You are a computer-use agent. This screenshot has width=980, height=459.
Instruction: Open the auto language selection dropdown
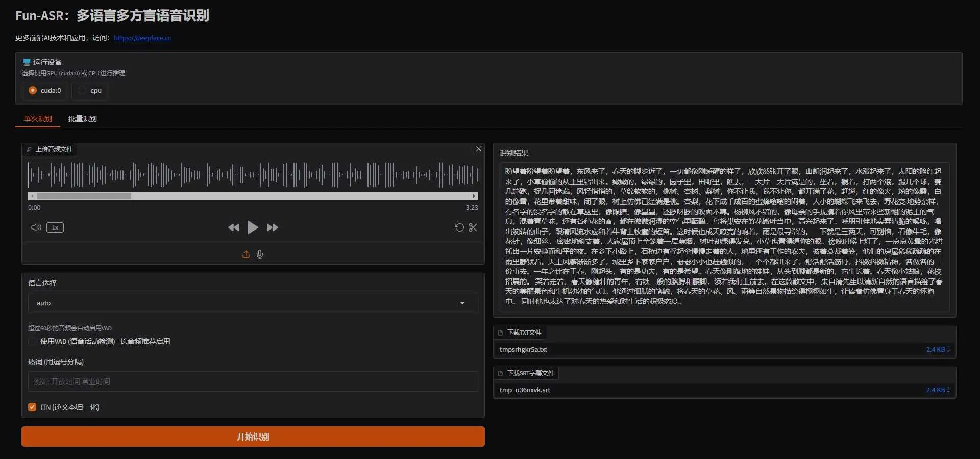click(253, 303)
